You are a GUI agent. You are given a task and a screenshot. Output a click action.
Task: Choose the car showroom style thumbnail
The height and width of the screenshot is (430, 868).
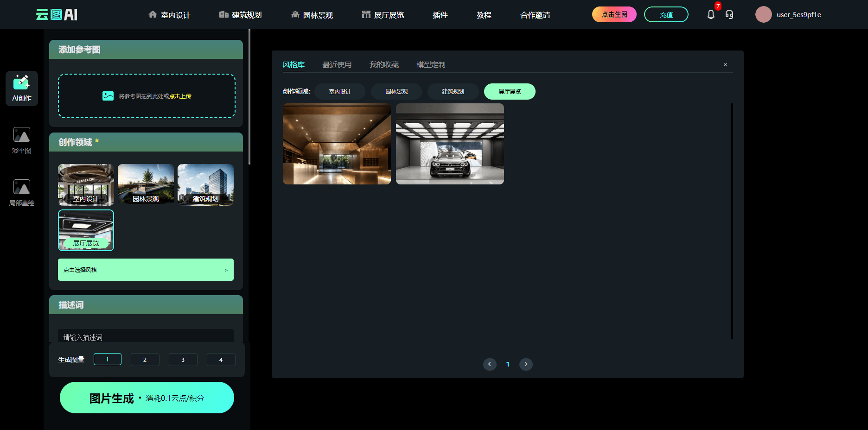point(450,144)
